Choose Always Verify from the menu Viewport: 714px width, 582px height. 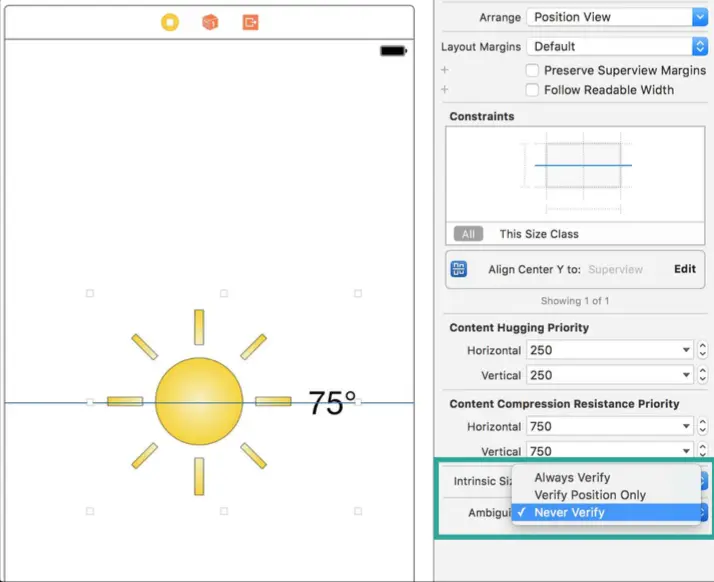606,477
